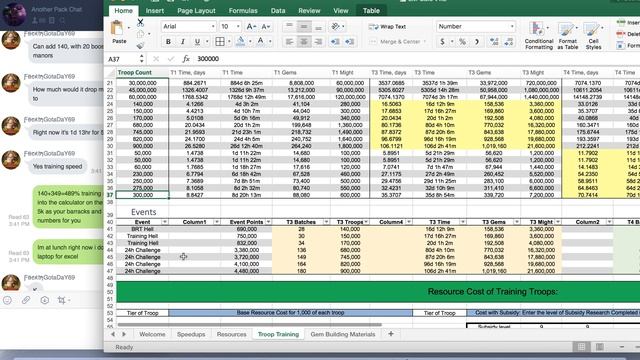Toggle Underline formatting
640x360 pixels.
click(x=197, y=41)
